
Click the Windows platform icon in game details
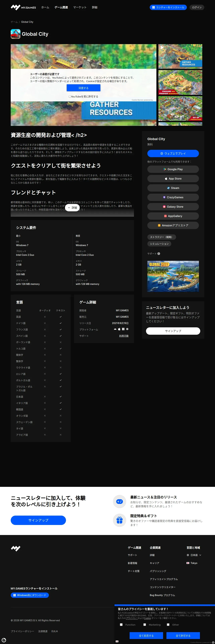[x=123, y=329]
